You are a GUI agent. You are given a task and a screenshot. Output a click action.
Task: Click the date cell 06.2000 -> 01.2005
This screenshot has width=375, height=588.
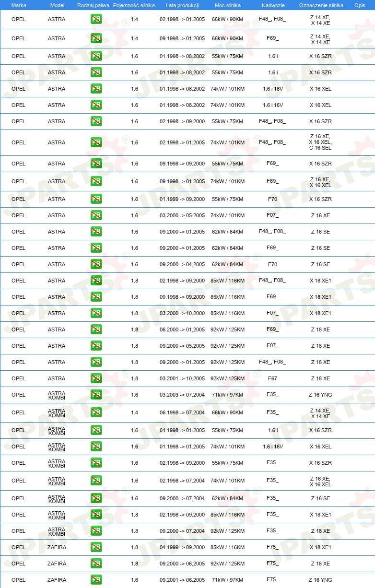coord(182,329)
